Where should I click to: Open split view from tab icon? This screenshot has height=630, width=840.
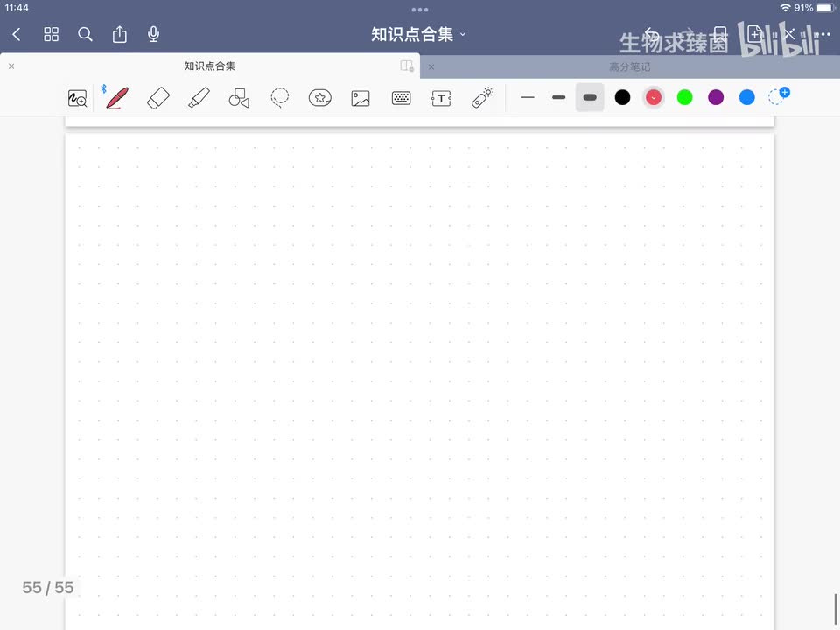[x=407, y=66]
